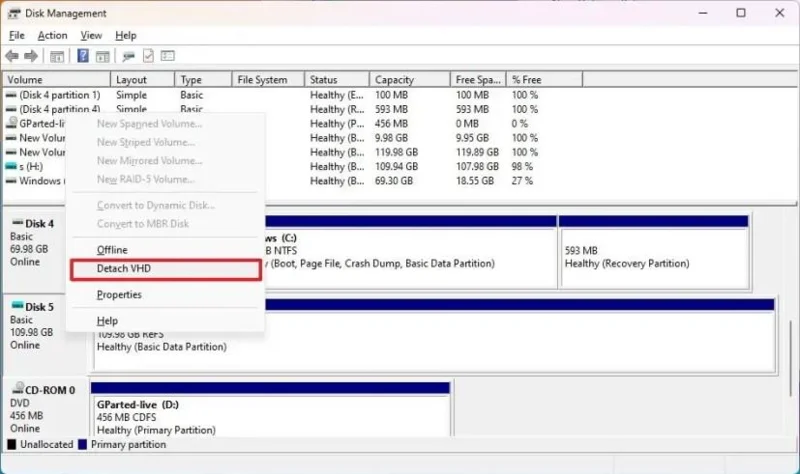Open the View menu
The height and width of the screenshot is (474, 800).
[x=91, y=36]
